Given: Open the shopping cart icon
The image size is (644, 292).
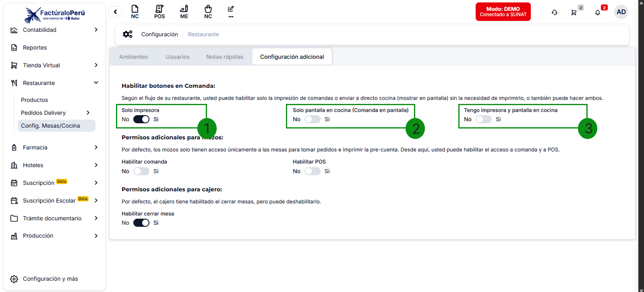Looking at the screenshot, I should (574, 12).
